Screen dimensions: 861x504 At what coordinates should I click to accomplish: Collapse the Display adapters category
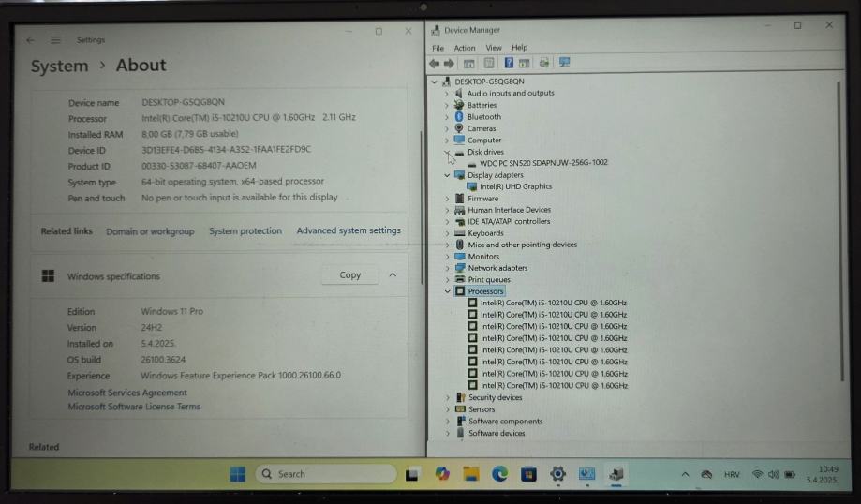point(447,175)
